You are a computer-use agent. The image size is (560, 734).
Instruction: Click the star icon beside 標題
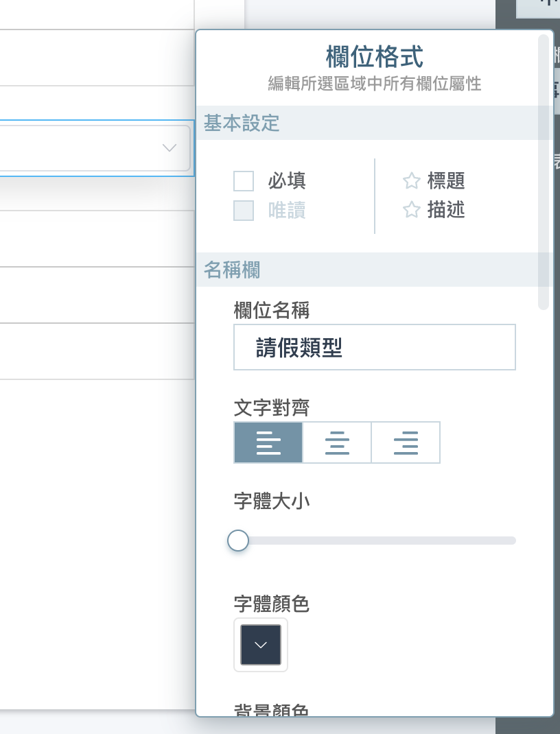click(411, 181)
